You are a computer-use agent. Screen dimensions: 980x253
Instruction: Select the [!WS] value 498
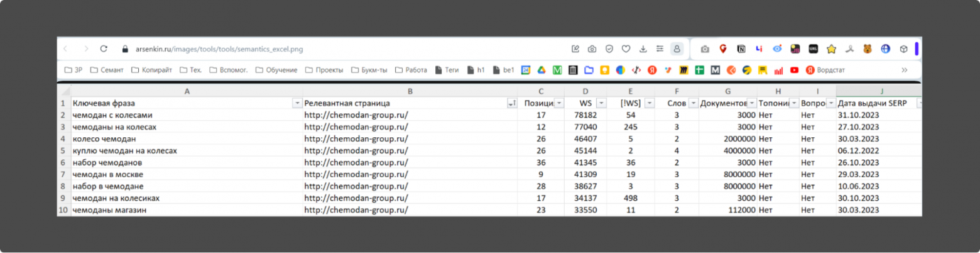(631, 198)
